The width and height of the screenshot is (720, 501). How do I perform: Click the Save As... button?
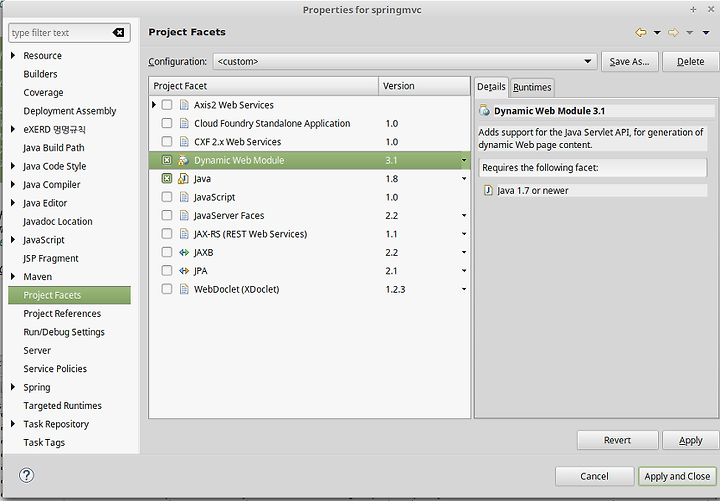click(x=630, y=62)
